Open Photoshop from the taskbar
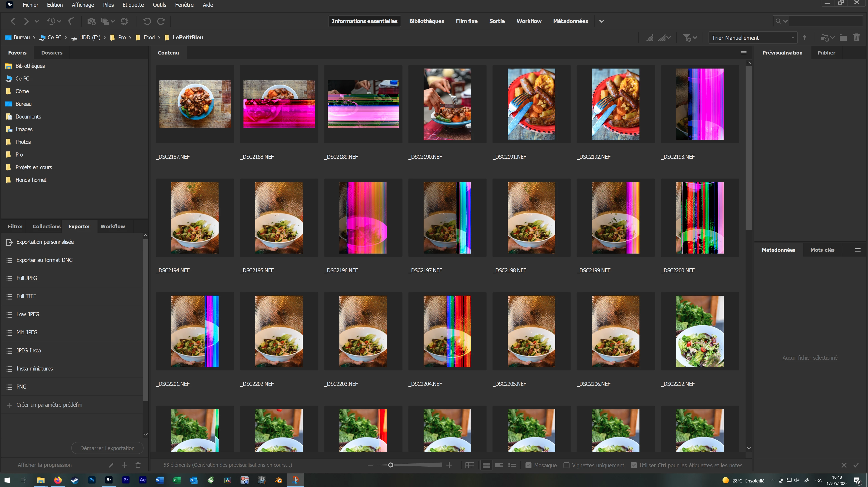The width and height of the screenshot is (868, 487). click(x=92, y=480)
